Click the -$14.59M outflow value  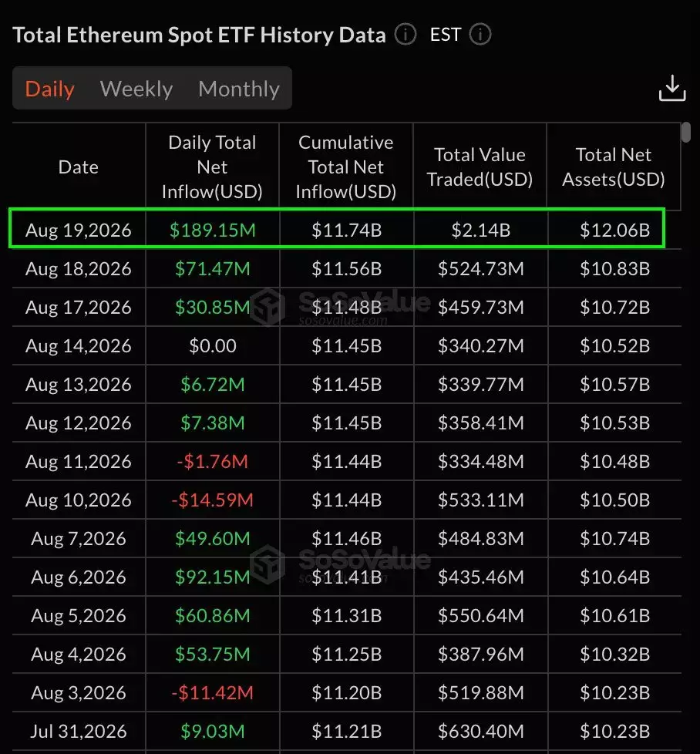(213, 500)
